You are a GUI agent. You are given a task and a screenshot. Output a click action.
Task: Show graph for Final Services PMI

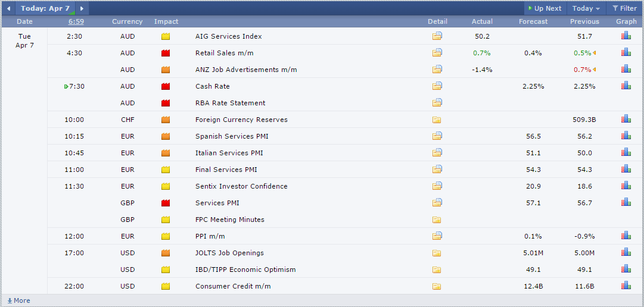click(x=626, y=169)
